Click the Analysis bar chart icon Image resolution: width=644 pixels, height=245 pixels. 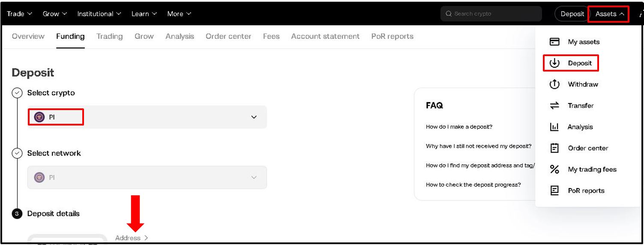coord(554,127)
